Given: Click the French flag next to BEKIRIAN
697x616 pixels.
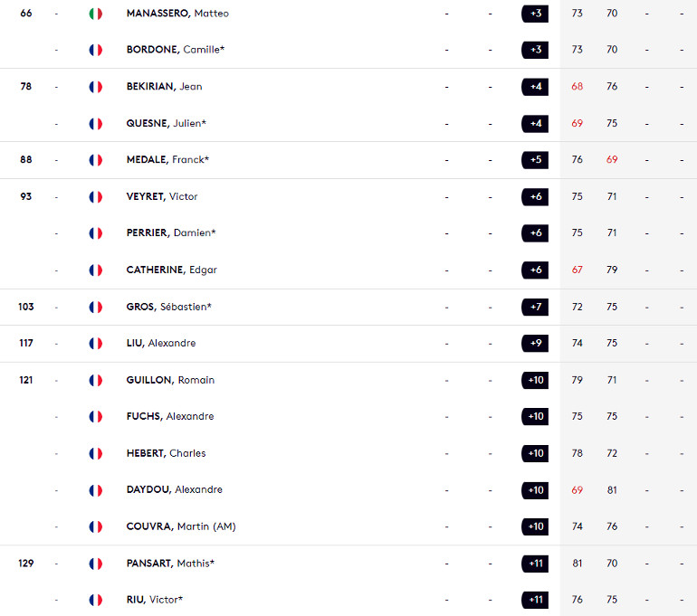Looking at the screenshot, I should pos(96,87).
